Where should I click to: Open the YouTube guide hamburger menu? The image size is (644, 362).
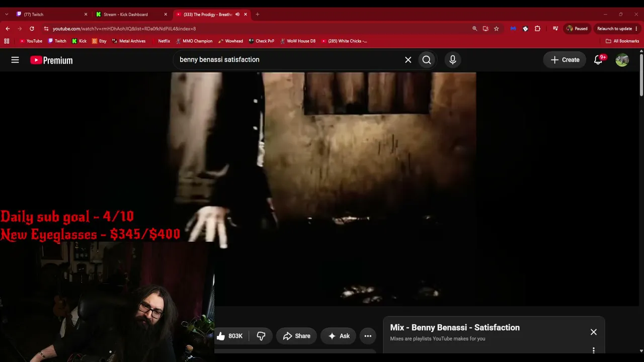click(15, 60)
